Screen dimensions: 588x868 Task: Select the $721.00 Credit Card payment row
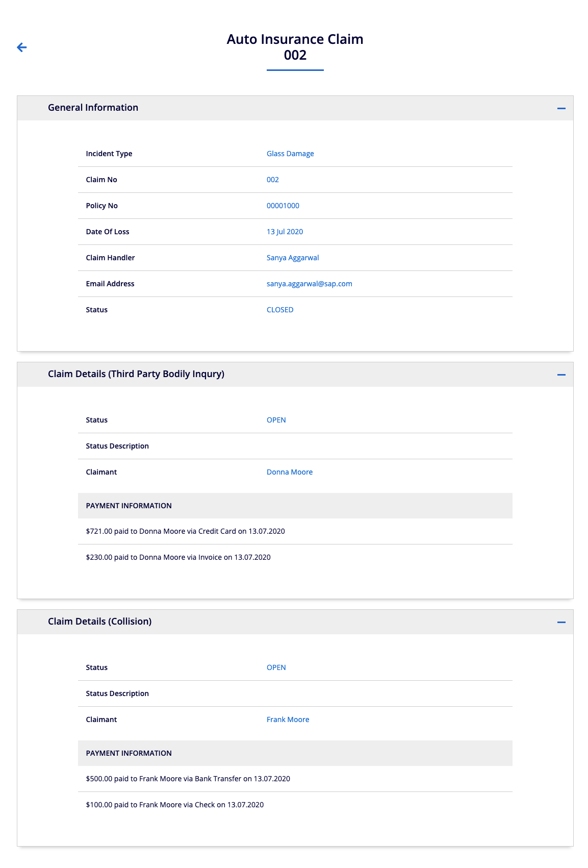(185, 531)
